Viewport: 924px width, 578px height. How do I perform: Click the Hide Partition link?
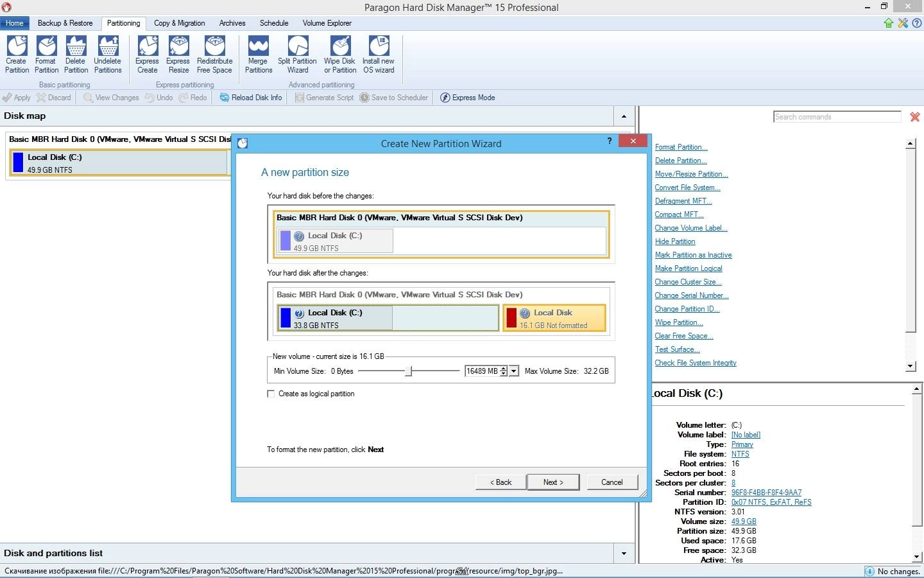[x=675, y=241]
